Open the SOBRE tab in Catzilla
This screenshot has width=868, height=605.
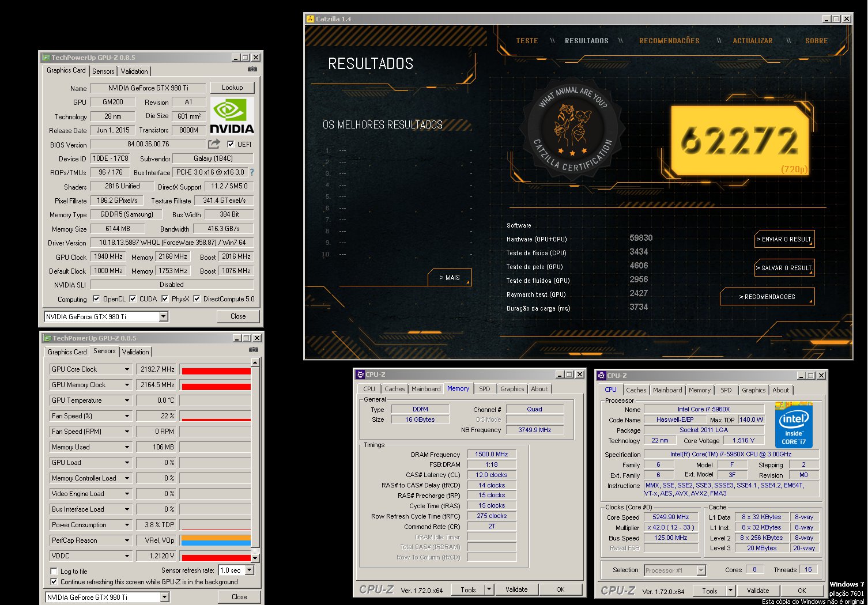click(816, 41)
